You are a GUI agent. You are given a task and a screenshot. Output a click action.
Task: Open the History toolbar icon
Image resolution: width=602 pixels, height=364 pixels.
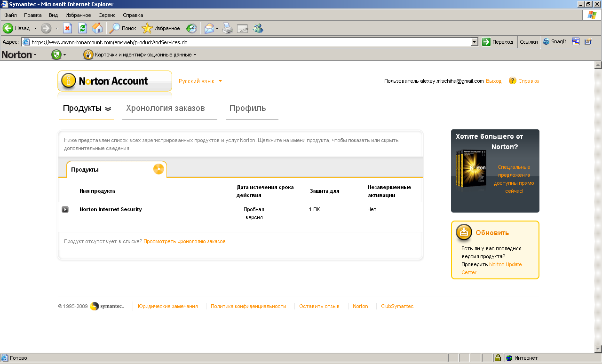[191, 28]
